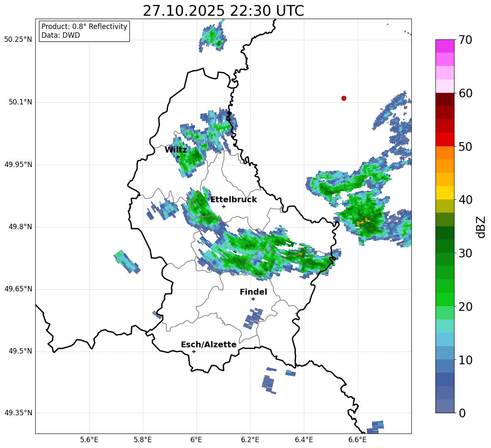Click the 5.8°E longitude label
This screenshot has height=448, width=491.
[143, 440]
